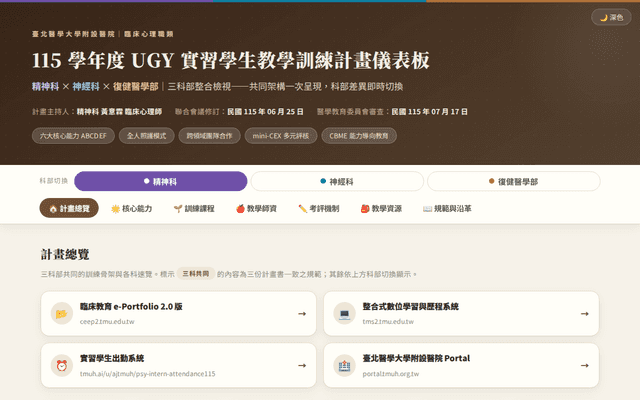Click the arrow on 實習學生出勤系統 card
The width and height of the screenshot is (640, 400).
pos(302,365)
